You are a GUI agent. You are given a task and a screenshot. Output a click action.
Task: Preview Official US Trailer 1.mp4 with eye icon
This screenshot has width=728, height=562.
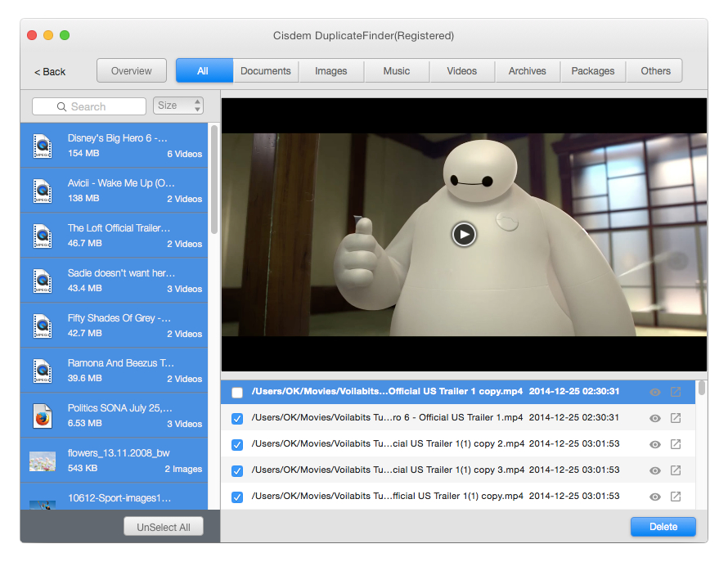click(655, 419)
